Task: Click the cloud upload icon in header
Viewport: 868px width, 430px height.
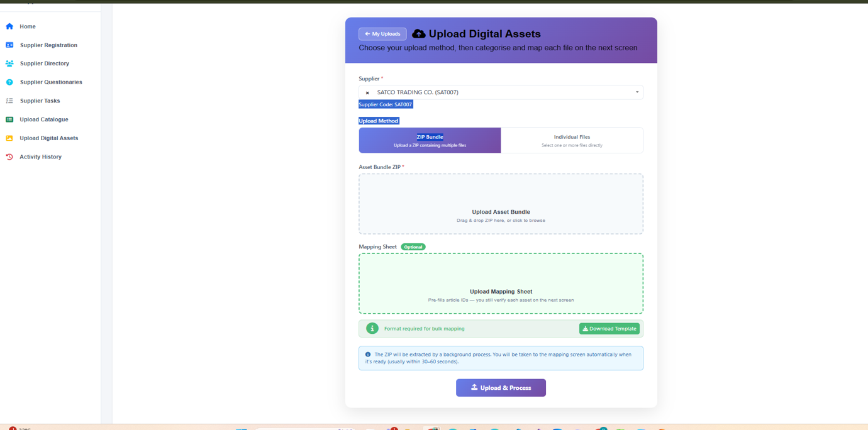Action: pyautogui.click(x=419, y=34)
